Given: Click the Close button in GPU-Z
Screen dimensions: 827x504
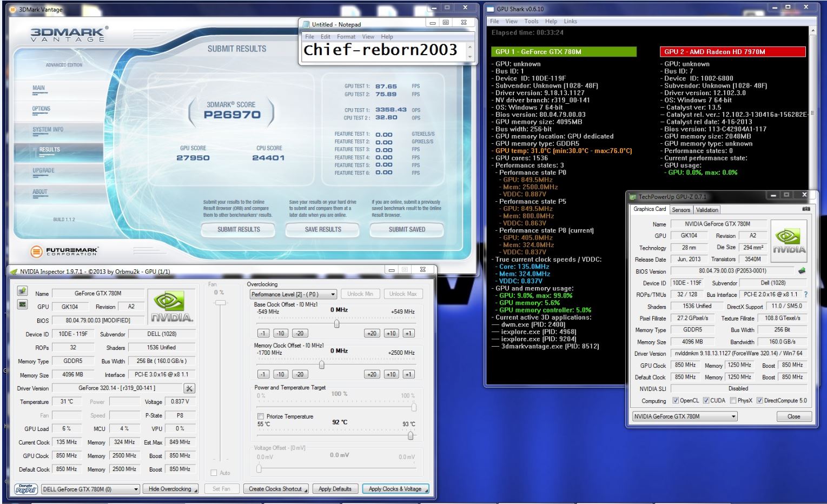Looking at the screenshot, I should point(794,416).
